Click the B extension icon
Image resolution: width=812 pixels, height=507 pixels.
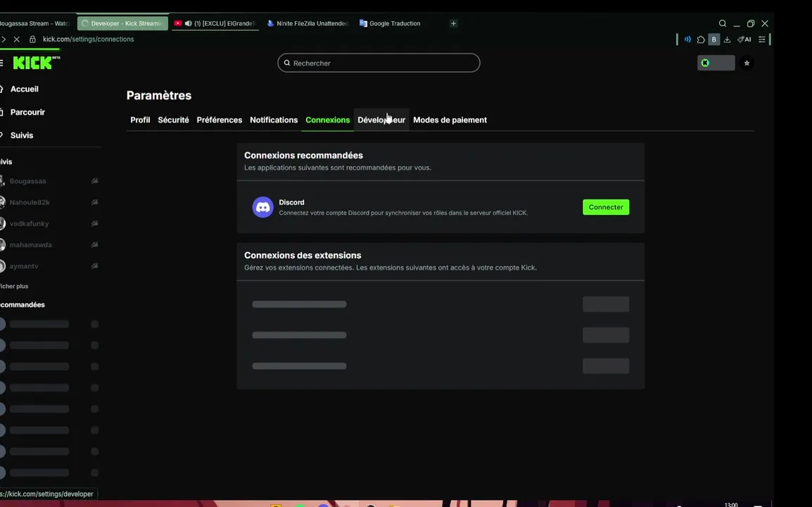click(x=714, y=39)
